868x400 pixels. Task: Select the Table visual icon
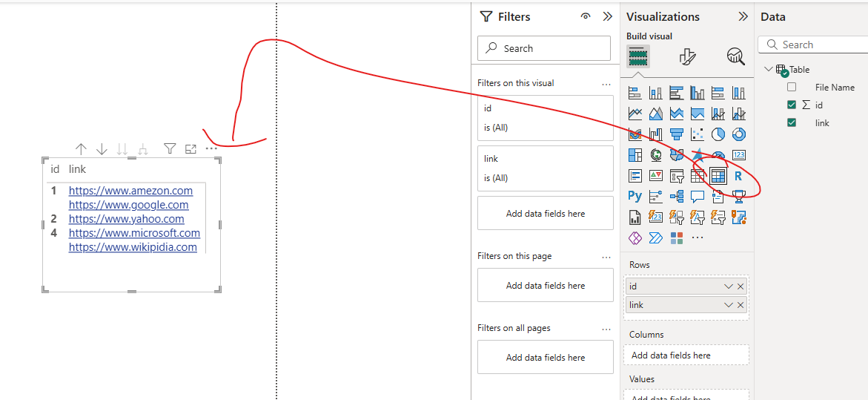tap(697, 176)
